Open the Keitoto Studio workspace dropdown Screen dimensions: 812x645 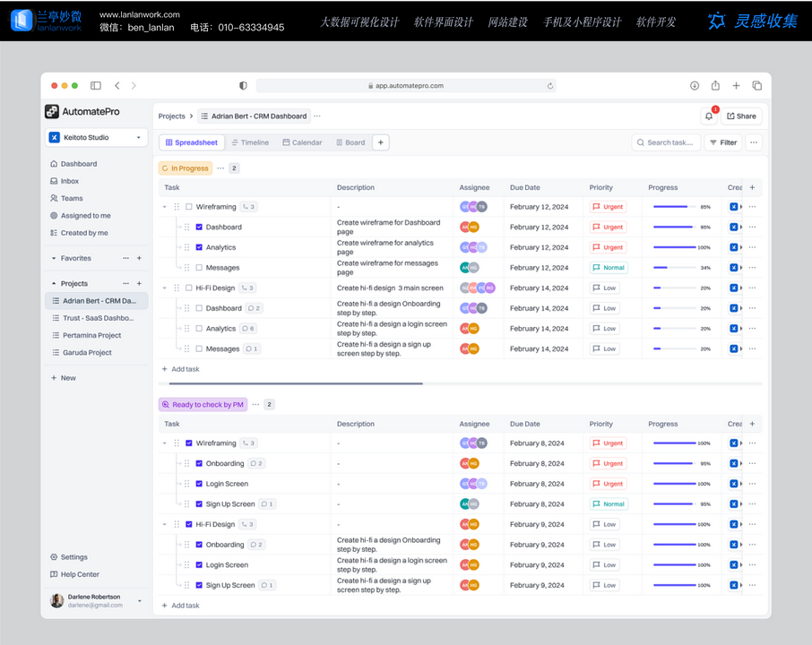click(96, 137)
